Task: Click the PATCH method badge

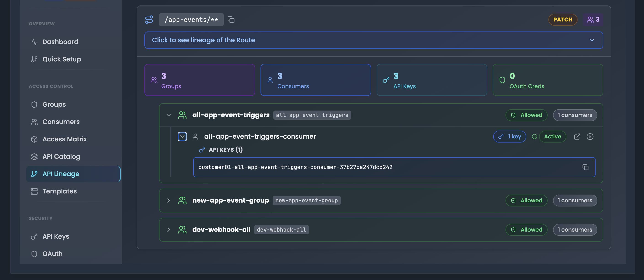Action: click(x=562, y=19)
